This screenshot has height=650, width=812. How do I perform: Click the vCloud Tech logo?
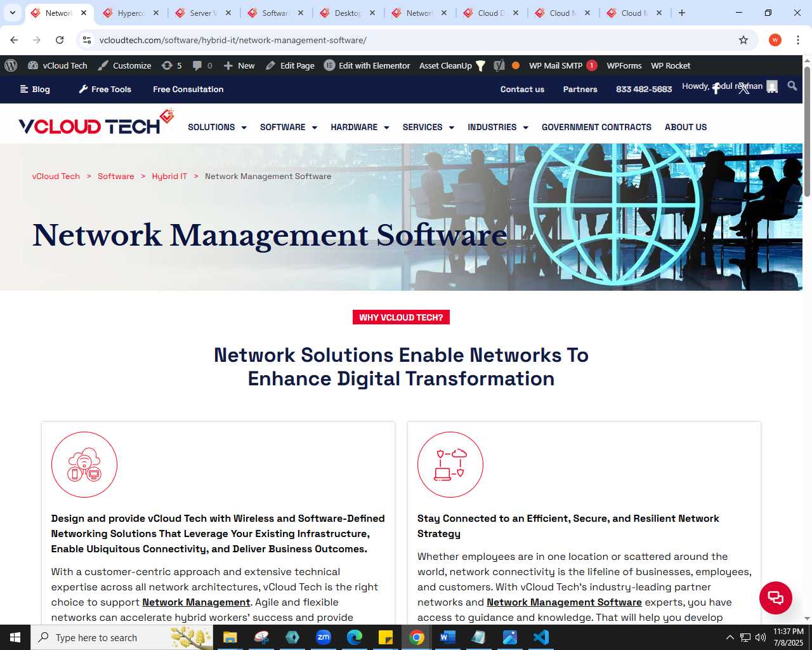96,123
